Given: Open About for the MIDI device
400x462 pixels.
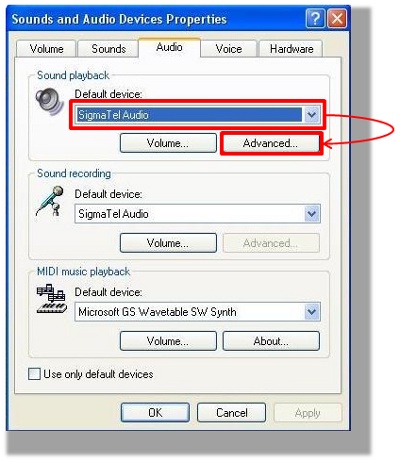Looking at the screenshot, I should pyautogui.click(x=271, y=341).
